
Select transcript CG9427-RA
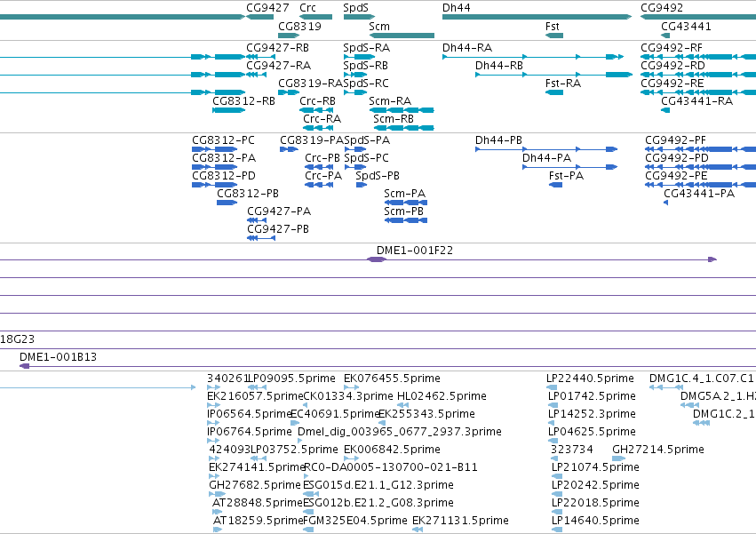(257, 75)
